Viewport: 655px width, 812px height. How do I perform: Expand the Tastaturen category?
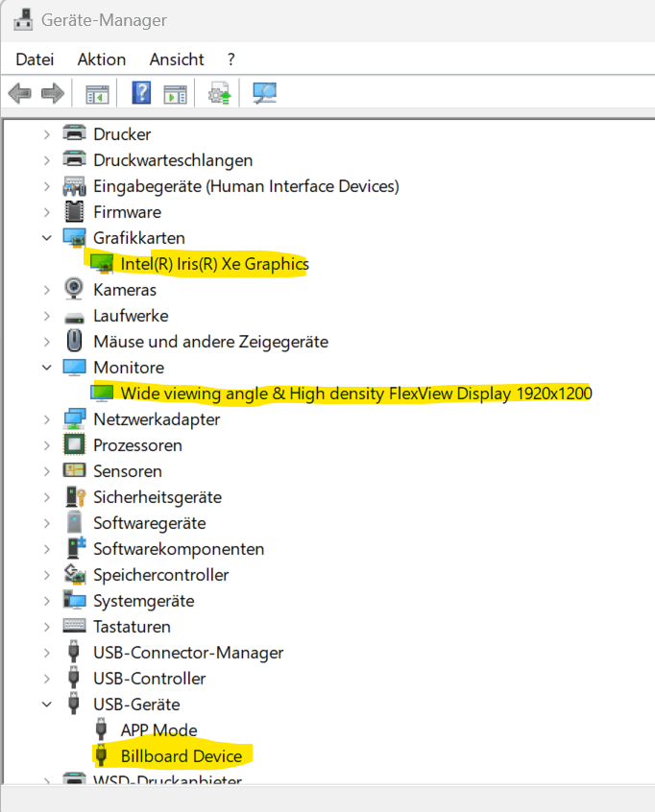47,627
